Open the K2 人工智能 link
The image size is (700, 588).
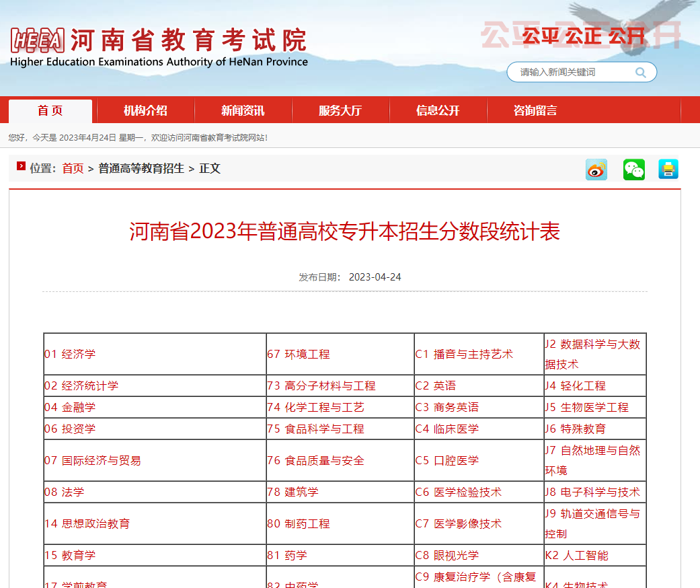point(576,555)
